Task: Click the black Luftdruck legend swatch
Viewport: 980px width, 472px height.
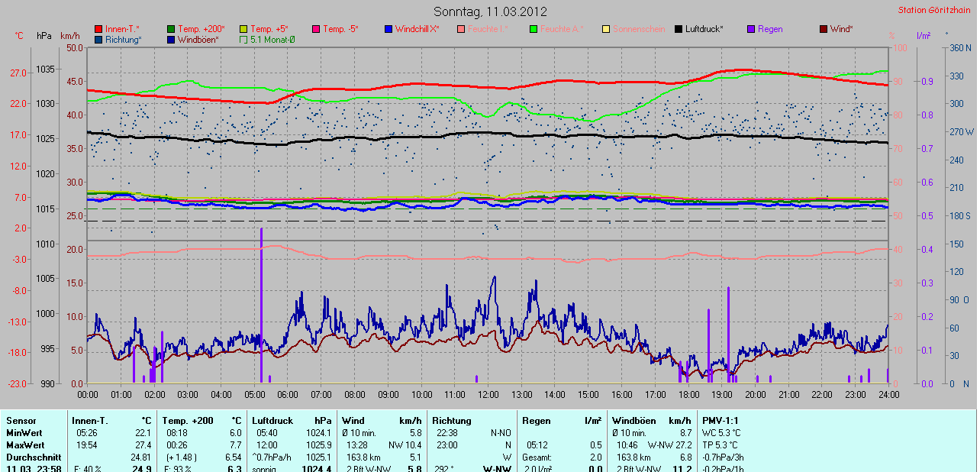Action: [679, 29]
